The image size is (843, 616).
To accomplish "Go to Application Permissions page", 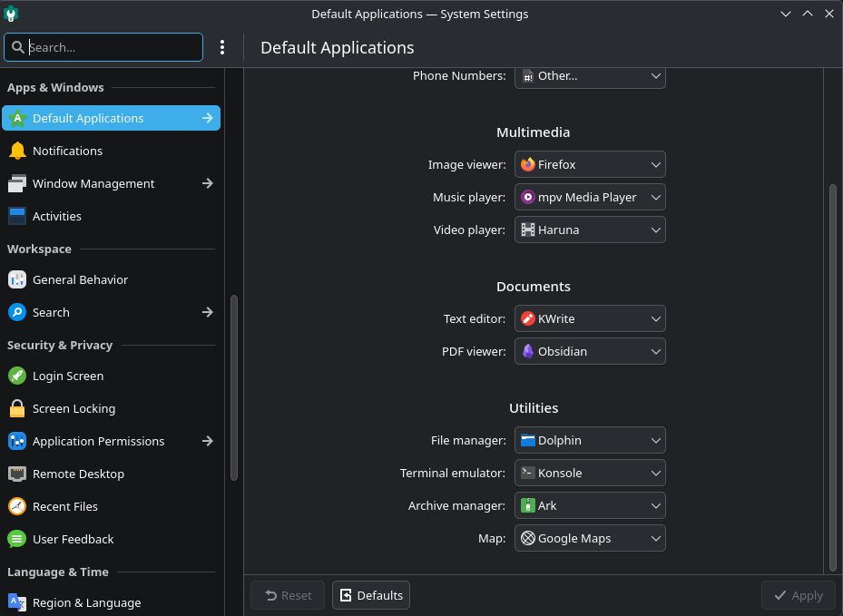I will [112, 441].
